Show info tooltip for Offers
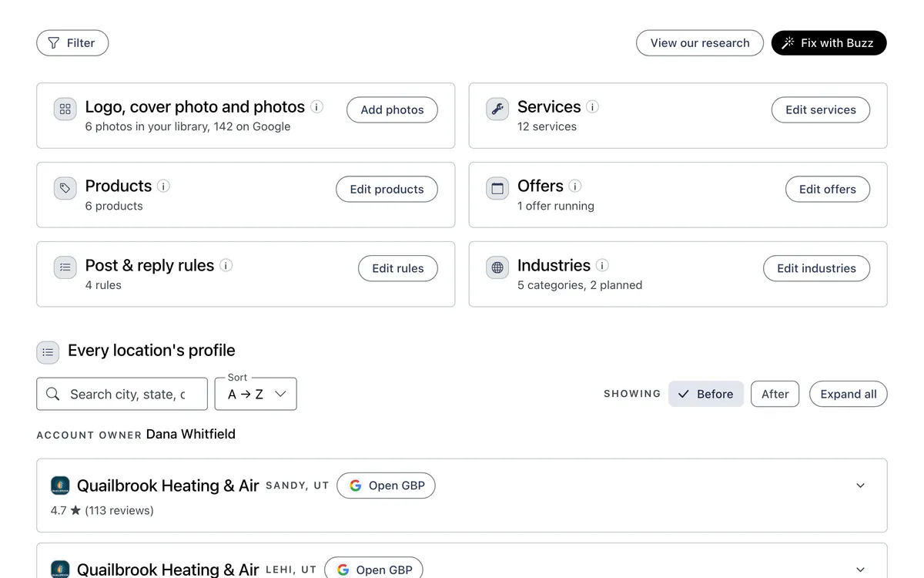The height and width of the screenshot is (578, 924). tap(575, 187)
